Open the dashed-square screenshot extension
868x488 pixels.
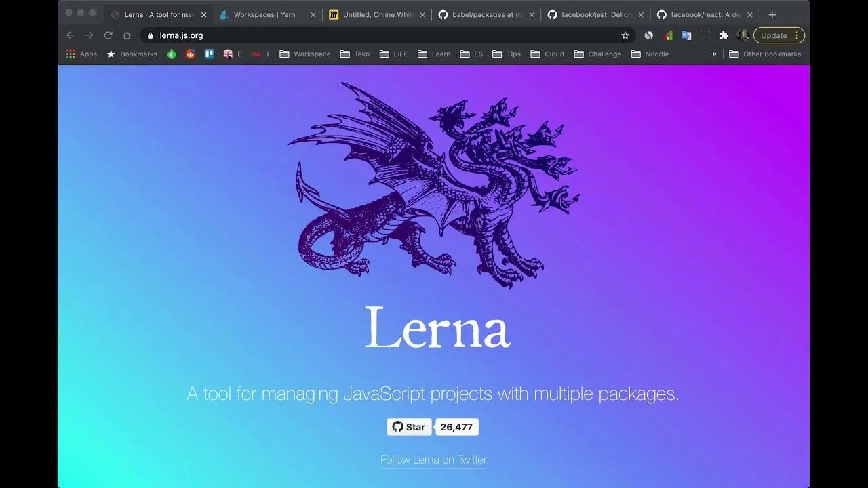705,35
